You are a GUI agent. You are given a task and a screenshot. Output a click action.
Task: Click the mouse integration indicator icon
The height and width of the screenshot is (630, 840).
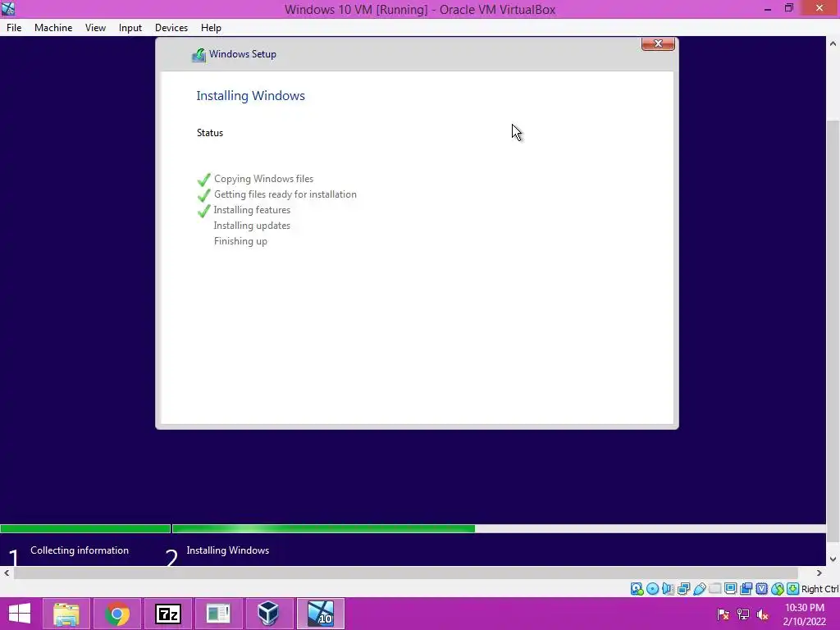click(778, 589)
